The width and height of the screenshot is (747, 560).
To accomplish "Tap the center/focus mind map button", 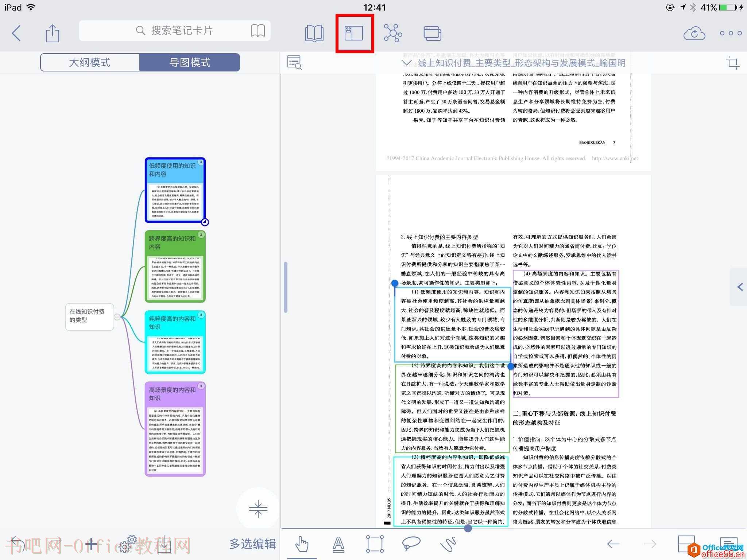I will click(258, 509).
